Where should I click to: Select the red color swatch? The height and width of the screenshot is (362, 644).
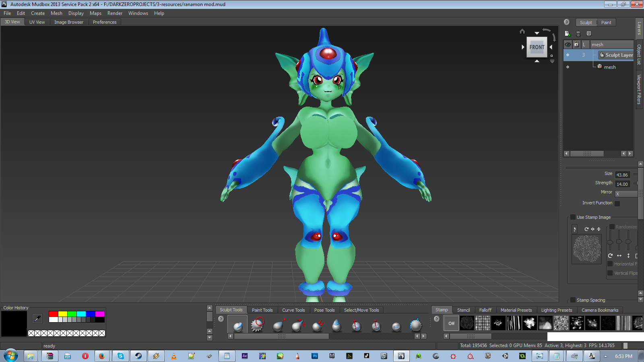[53, 314]
